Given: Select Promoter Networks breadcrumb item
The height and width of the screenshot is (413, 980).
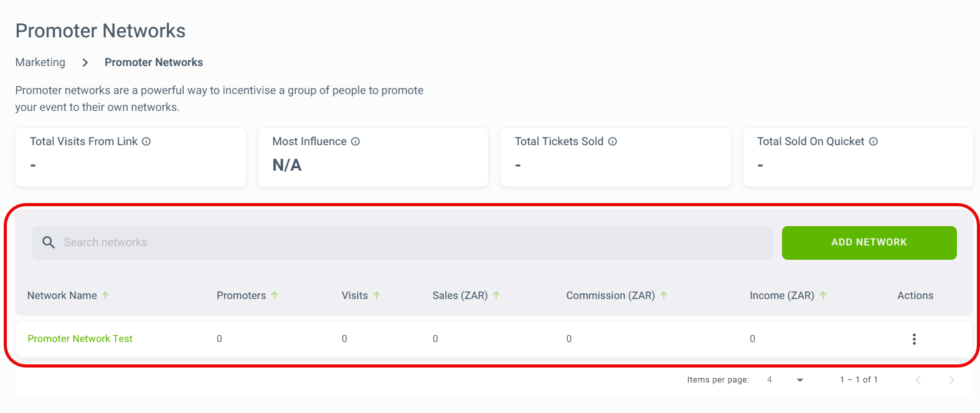Looking at the screenshot, I should click(154, 62).
